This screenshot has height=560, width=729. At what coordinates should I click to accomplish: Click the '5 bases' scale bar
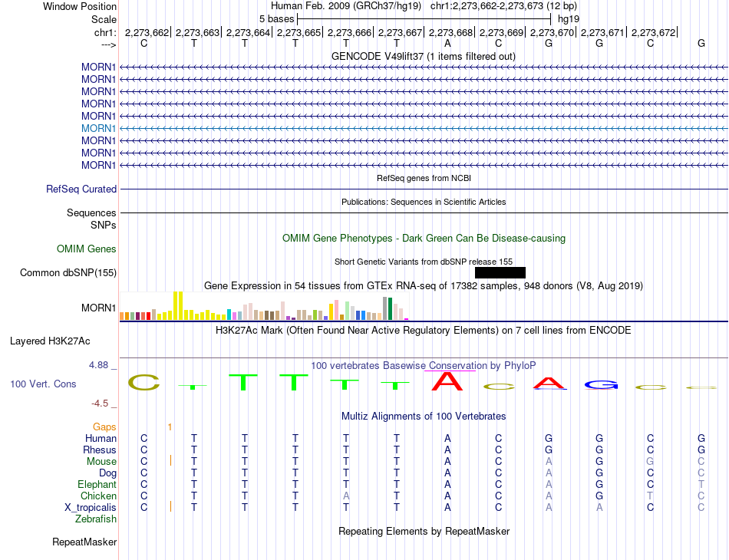coord(424,19)
